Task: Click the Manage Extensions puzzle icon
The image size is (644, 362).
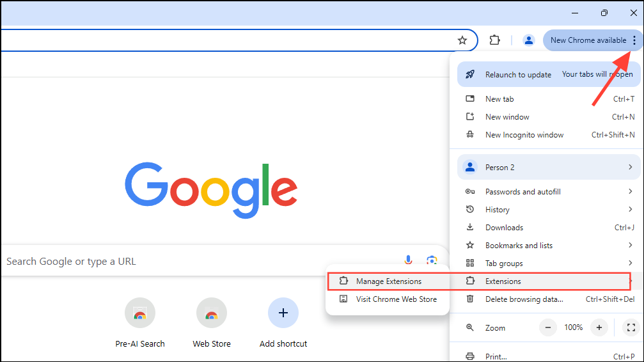Action: tap(343, 281)
